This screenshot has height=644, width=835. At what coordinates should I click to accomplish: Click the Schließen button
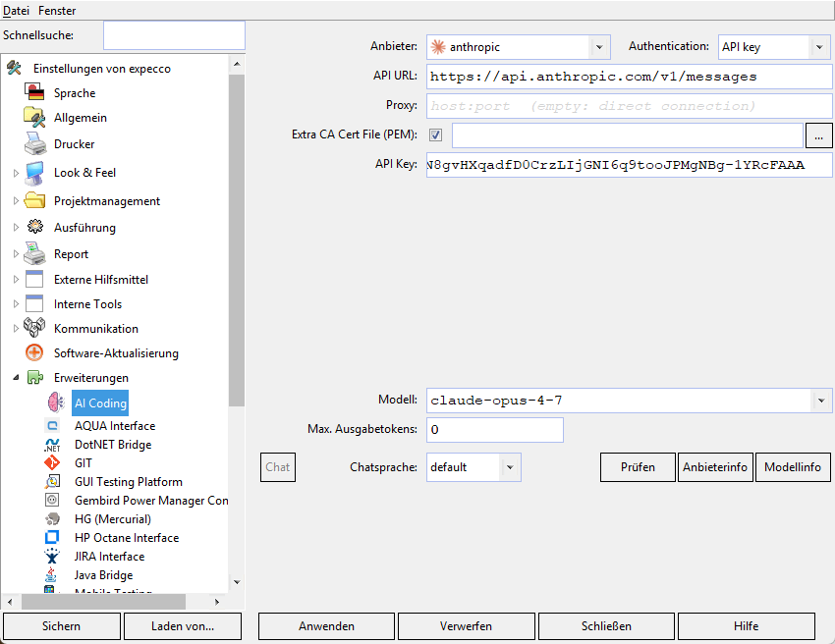point(606,626)
